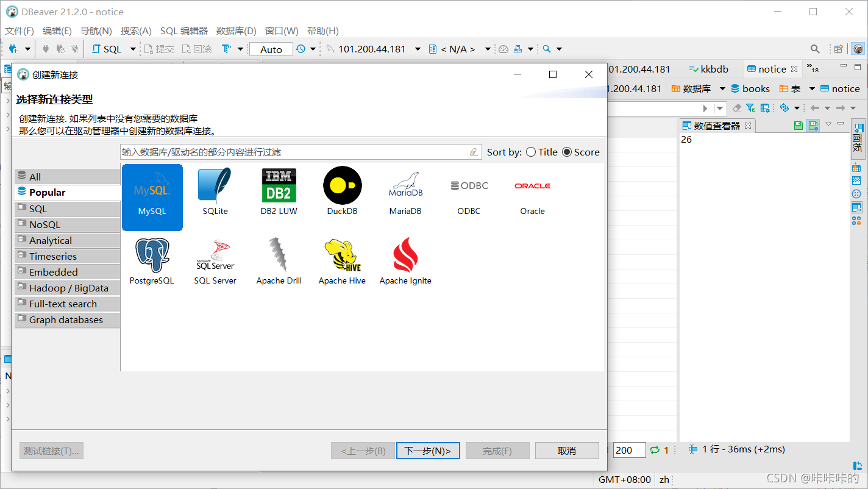Click the row limit field showing 200
This screenshot has height=489, width=868.
629,450
